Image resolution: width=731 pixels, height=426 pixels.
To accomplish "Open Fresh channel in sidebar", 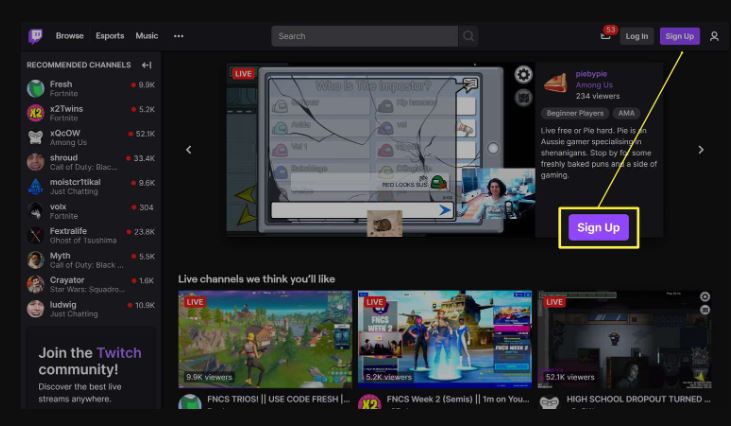I will [x=90, y=89].
